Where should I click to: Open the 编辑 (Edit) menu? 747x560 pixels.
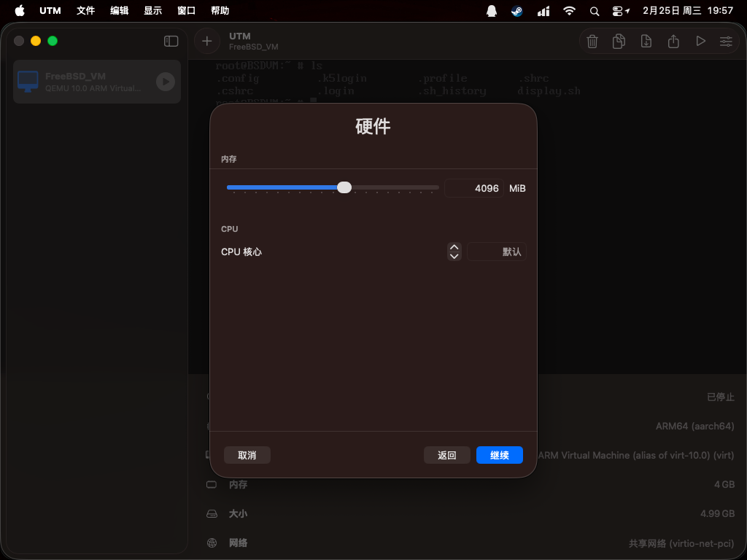(119, 10)
